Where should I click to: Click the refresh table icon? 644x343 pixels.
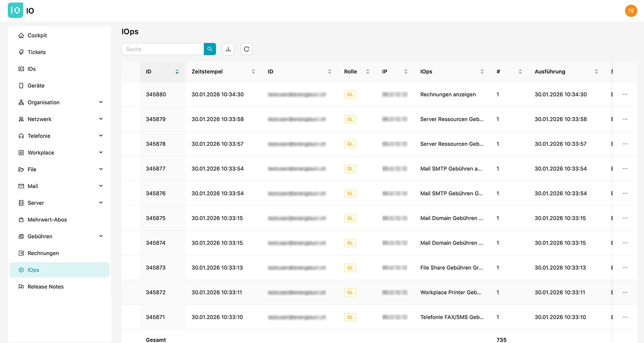pyautogui.click(x=246, y=49)
